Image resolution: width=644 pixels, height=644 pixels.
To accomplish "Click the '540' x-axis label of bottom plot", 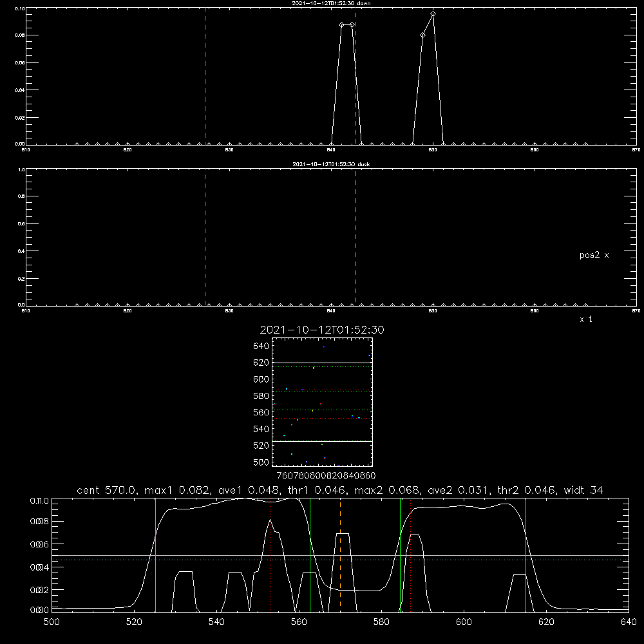I will (216, 622).
